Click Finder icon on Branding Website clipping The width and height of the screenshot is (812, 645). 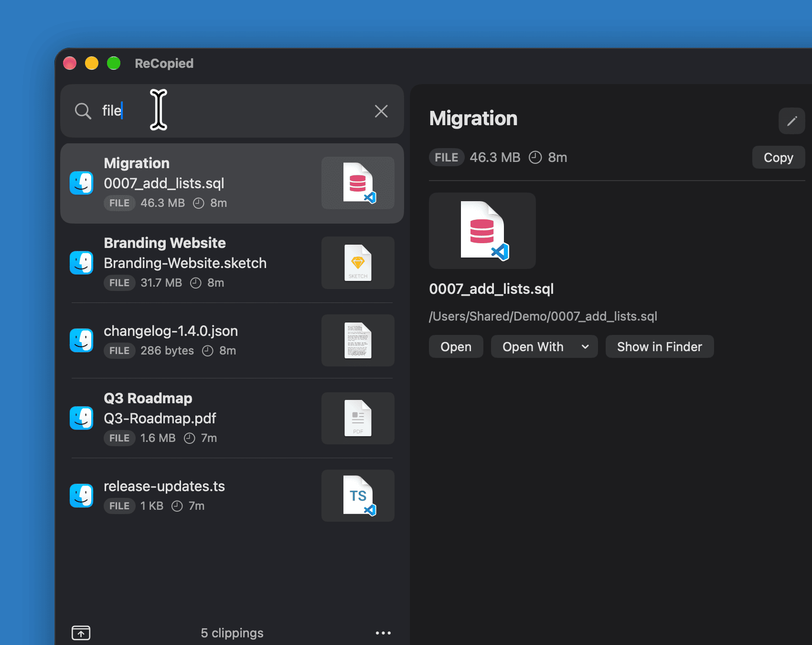pos(82,263)
